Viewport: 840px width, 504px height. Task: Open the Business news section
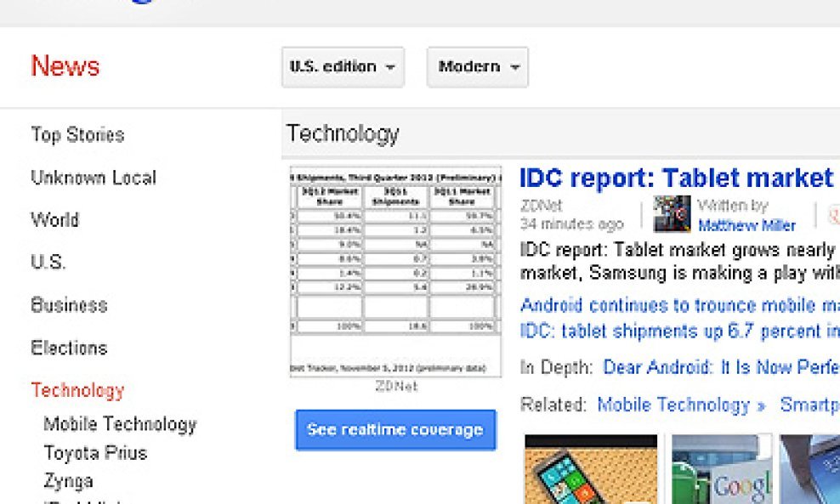coord(69,305)
